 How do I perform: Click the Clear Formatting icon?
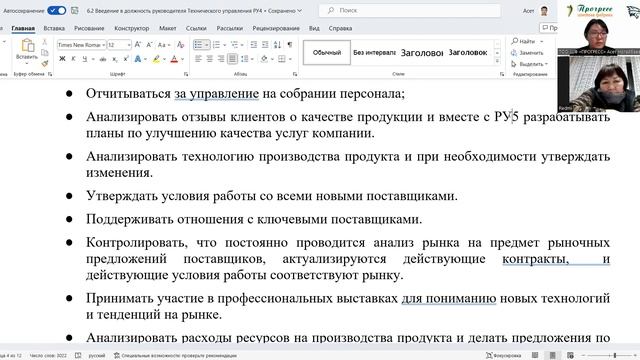point(180,44)
